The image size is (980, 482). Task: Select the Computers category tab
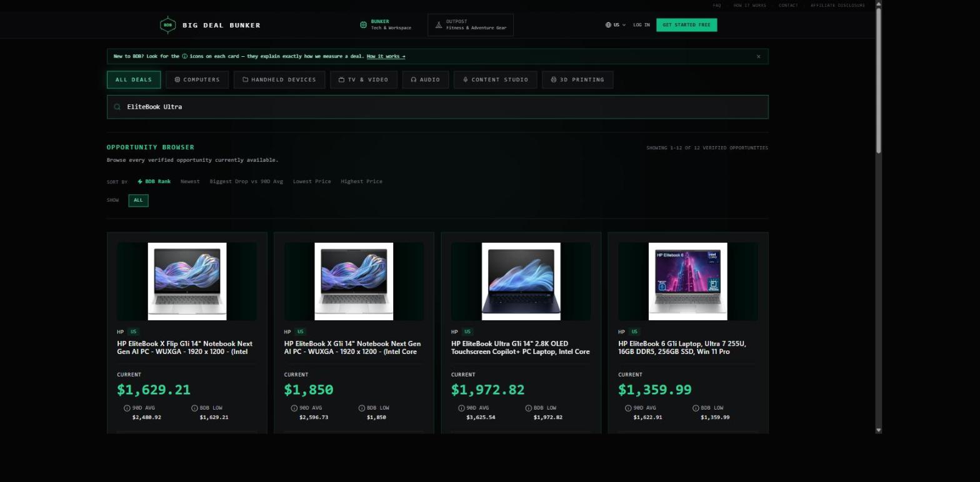tap(197, 79)
